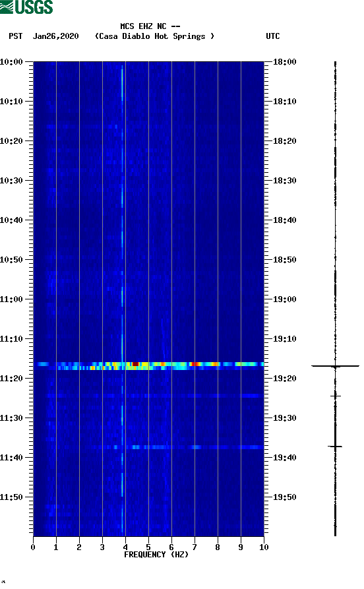This screenshot has width=364, height=589.
Task: Click the 0 Hz frequency axis label
Action: point(33,547)
